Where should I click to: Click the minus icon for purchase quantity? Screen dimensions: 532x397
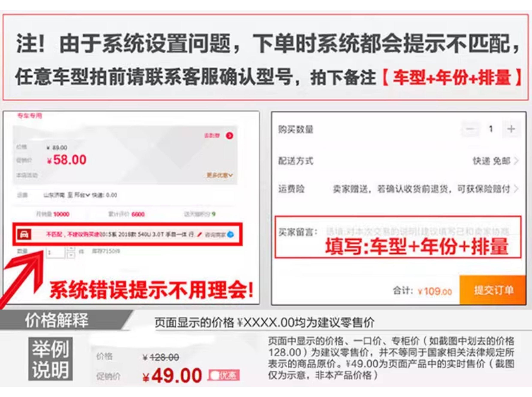pos(470,129)
